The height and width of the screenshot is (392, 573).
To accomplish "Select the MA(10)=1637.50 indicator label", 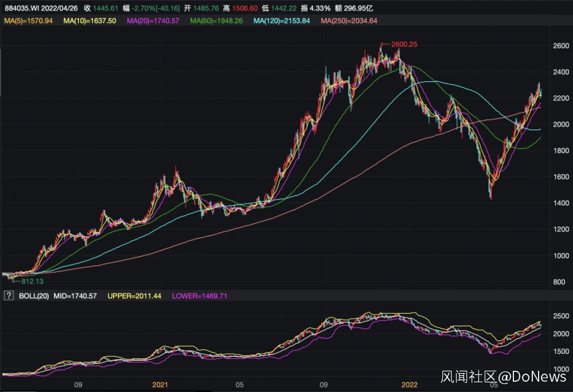I will tap(90, 21).
